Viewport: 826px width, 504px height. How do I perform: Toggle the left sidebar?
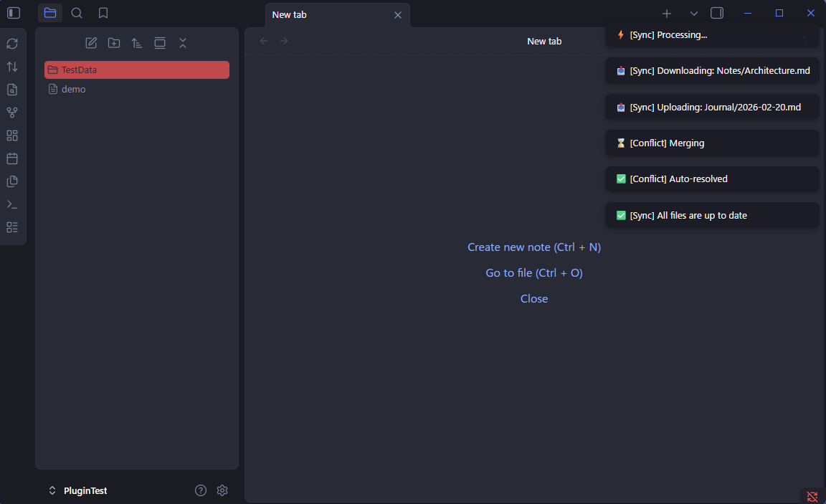11,12
